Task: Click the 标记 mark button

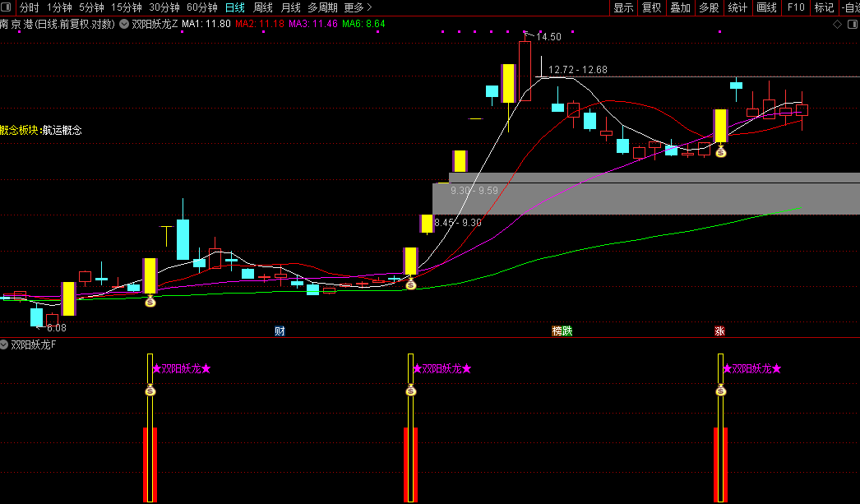Action: point(824,7)
